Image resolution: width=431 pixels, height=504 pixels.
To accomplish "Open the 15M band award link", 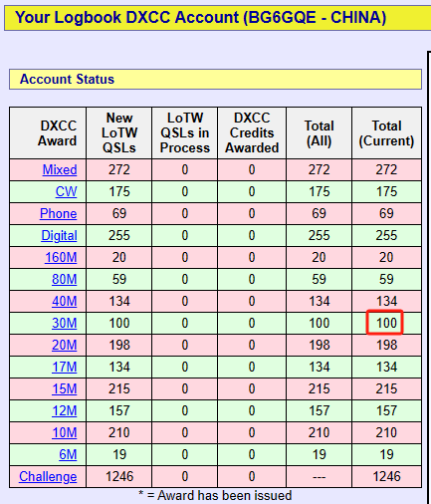I will click(65, 388).
